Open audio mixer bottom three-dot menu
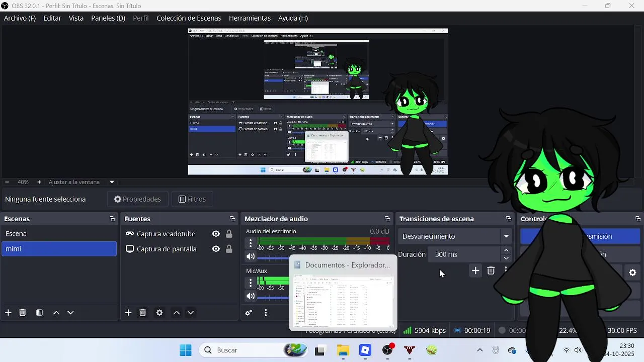 pyautogui.click(x=266, y=313)
